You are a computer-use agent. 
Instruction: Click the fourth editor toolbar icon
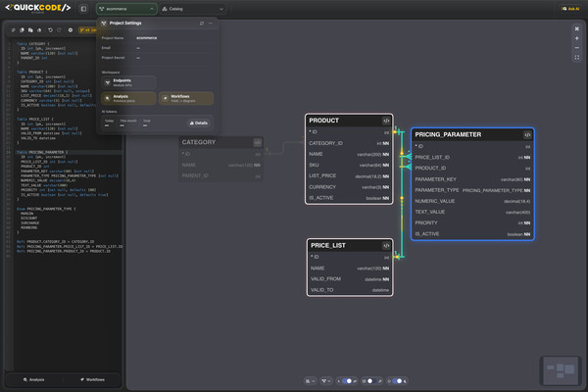39,30
